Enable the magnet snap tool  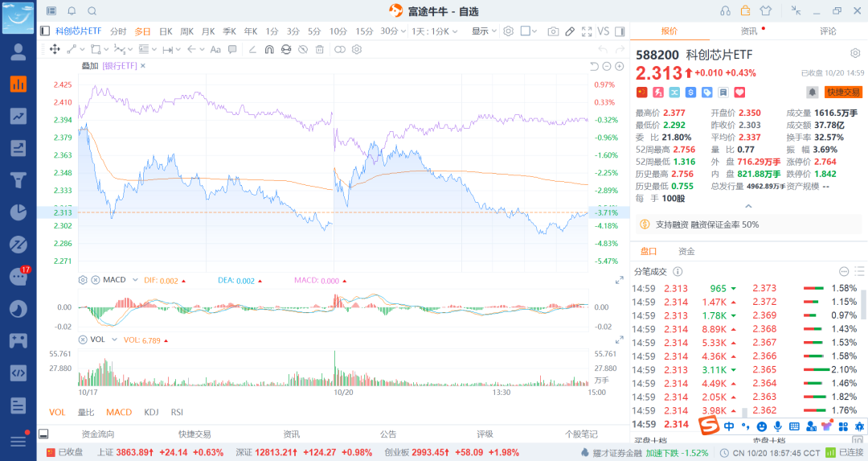(x=269, y=49)
